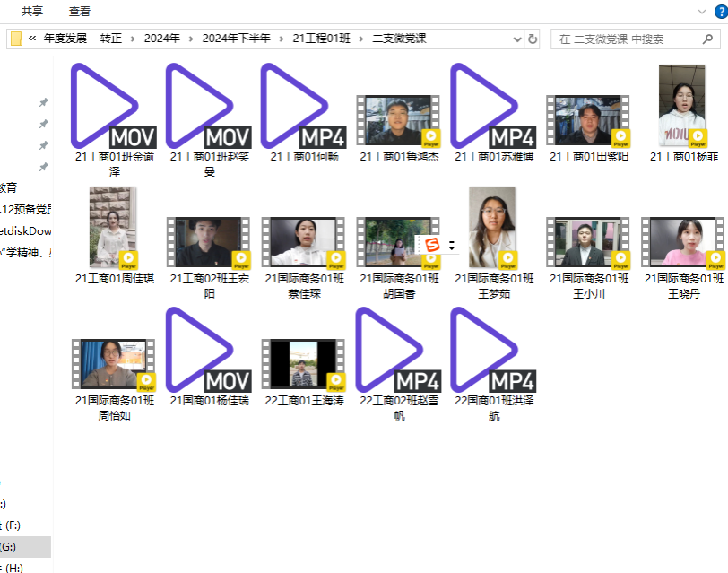728x573 pixels.
Task: Click the Sogou input method S icon
Action: tap(433, 245)
